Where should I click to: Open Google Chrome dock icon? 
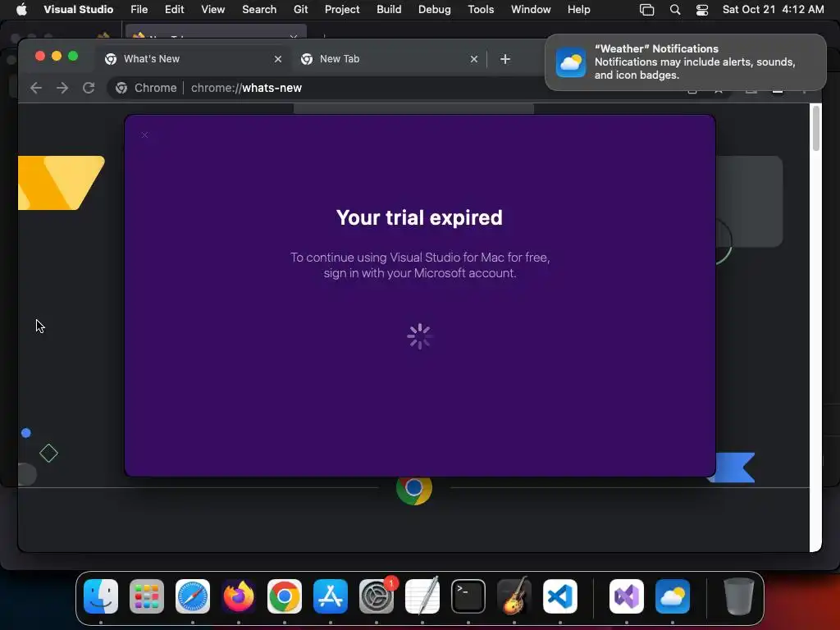pos(285,596)
